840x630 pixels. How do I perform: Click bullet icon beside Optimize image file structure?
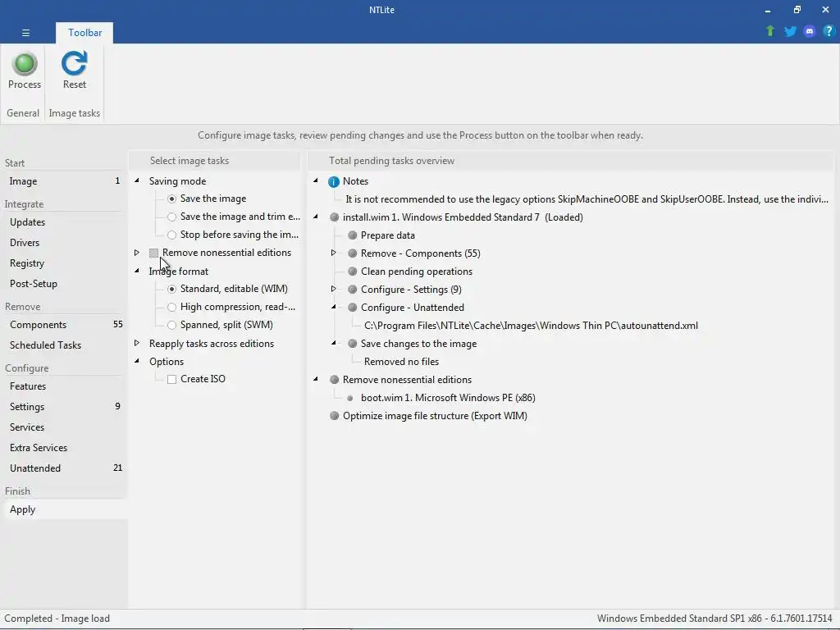tap(335, 416)
